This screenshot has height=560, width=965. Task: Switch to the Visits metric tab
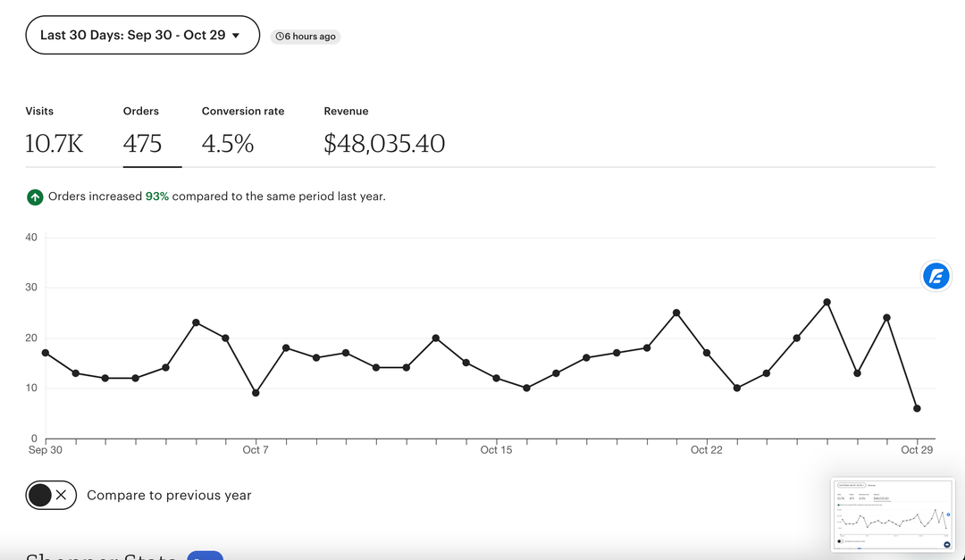tap(54, 132)
